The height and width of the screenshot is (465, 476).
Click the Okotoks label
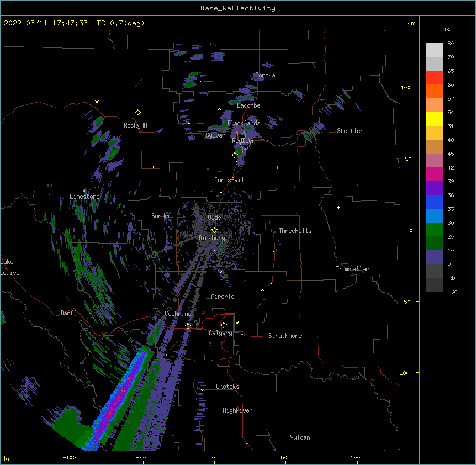point(228,387)
